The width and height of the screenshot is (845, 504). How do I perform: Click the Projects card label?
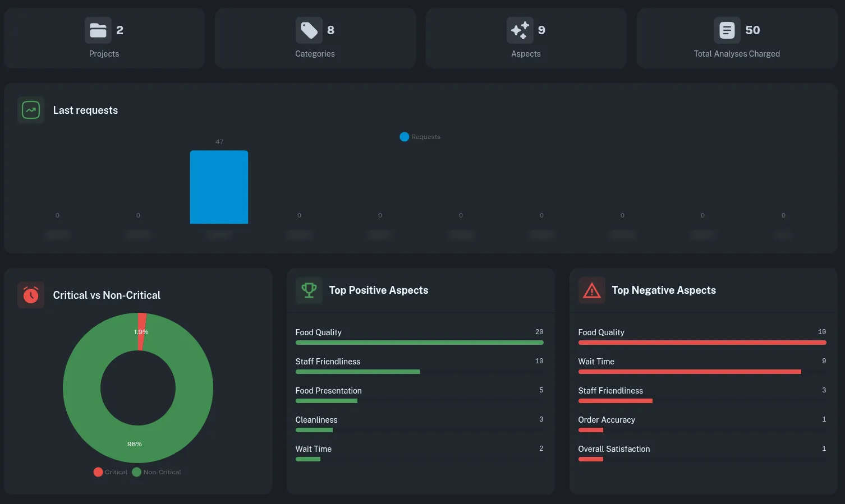pos(104,54)
